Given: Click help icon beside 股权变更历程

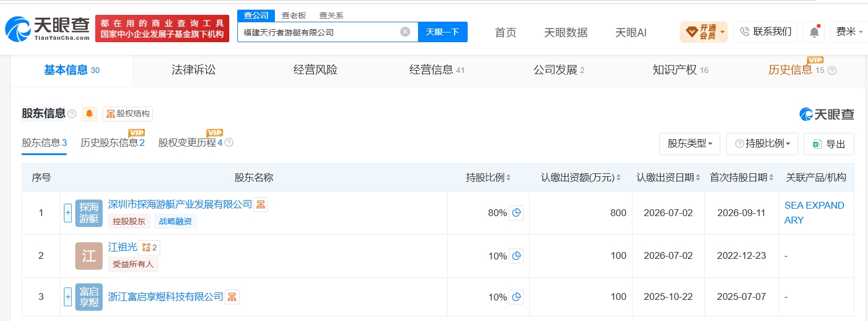Looking at the screenshot, I should pyautogui.click(x=229, y=143).
